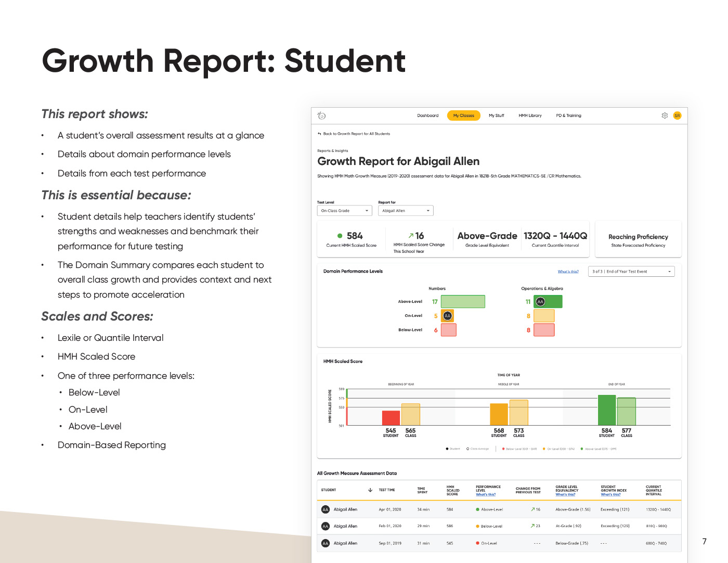Screen dimensions: 728x563
Task: Click the Student legend item under chart
Action: coord(453,449)
